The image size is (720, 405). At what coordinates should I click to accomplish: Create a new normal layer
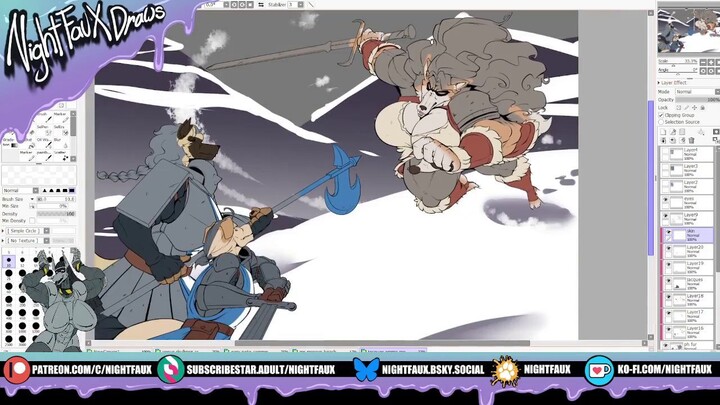tap(663, 132)
